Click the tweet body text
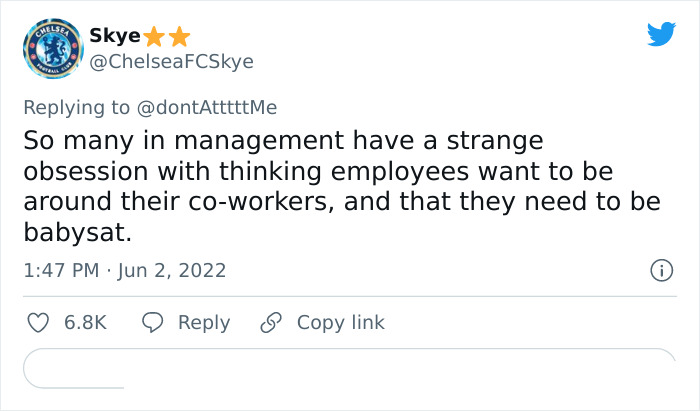This screenshot has width=700, height=411. pos(340,186)
